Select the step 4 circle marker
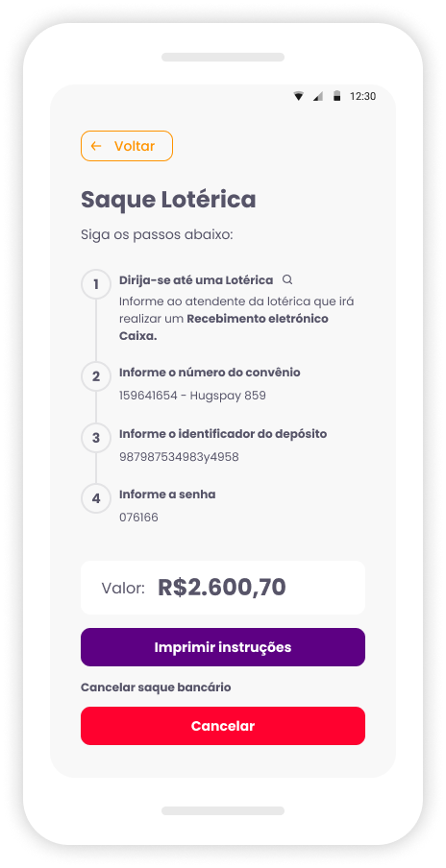This screenshot has height=868, width=446. tap(96, 498)
